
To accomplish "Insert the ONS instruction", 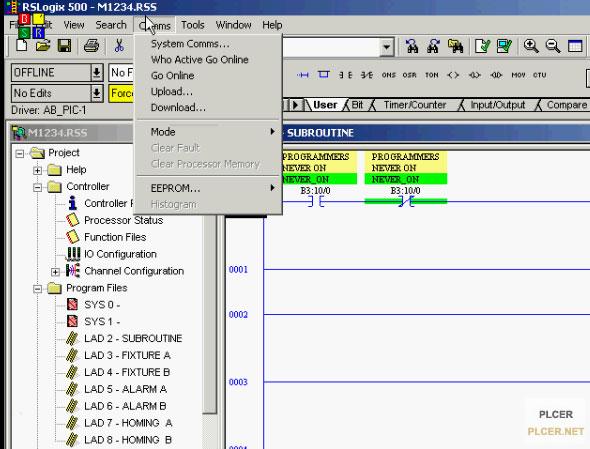I will point(389,75).
